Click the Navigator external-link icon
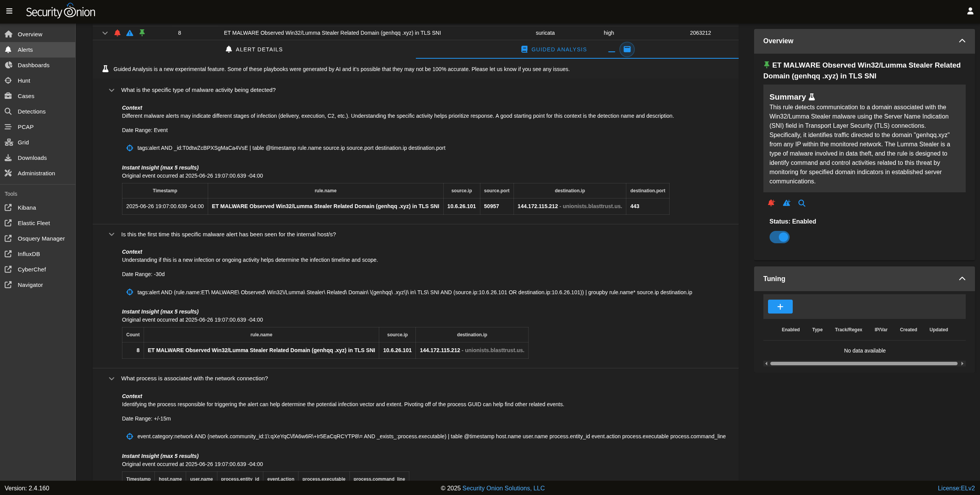 click(x=8, y=285)
